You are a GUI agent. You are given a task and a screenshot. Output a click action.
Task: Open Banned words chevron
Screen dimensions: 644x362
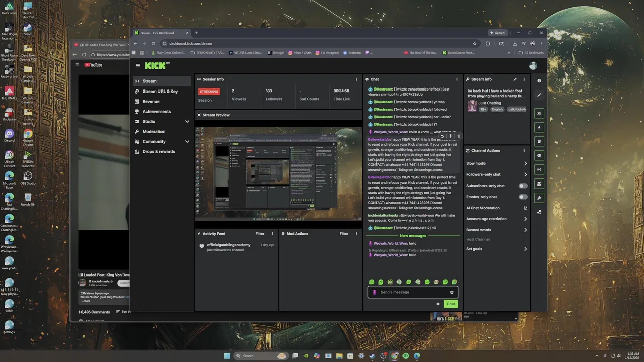(x=526, y=230)
